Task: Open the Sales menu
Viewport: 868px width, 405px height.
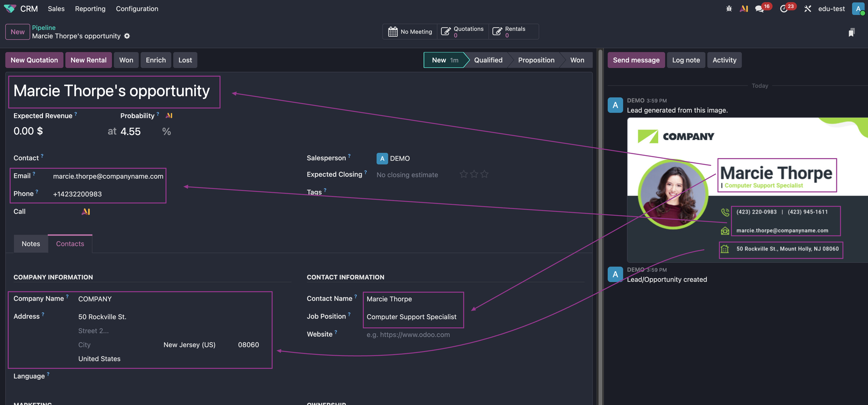Action: tap(56, 9)
